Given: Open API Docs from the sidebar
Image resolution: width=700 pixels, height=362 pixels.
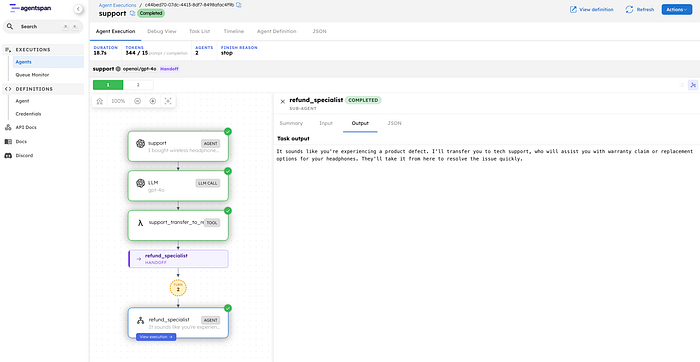Looking at the screenshot, I should tap(26, 128).
